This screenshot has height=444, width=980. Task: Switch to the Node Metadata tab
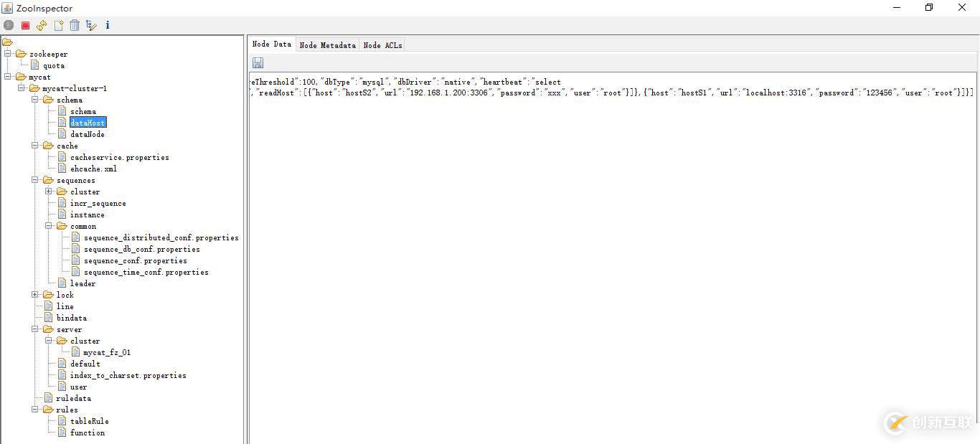[327, 45]
